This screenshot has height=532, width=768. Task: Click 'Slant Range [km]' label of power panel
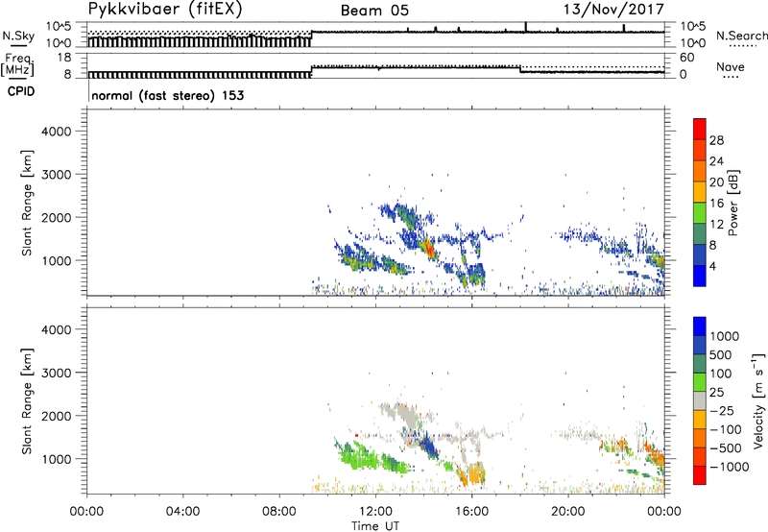click(27, 203)
